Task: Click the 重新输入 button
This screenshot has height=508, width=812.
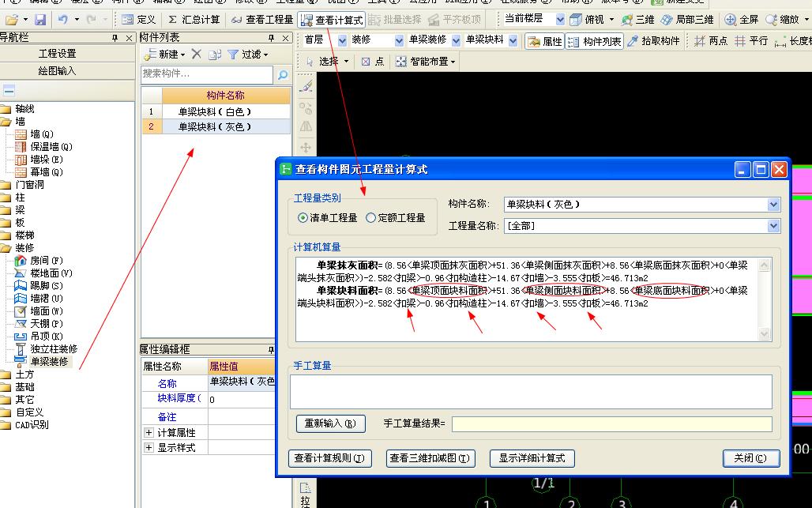Action: click(x=330, y=423)
